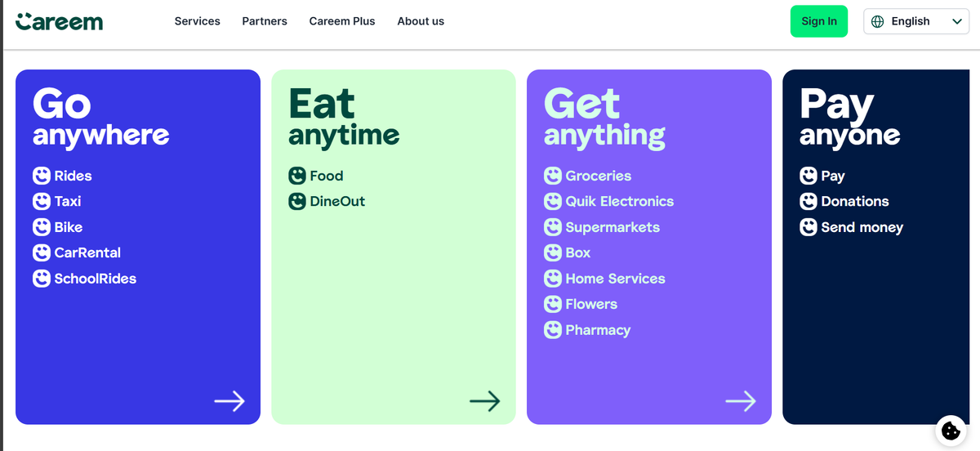Click the smiley icon beside Pay
Screen dimensions: 980x451
808,176
